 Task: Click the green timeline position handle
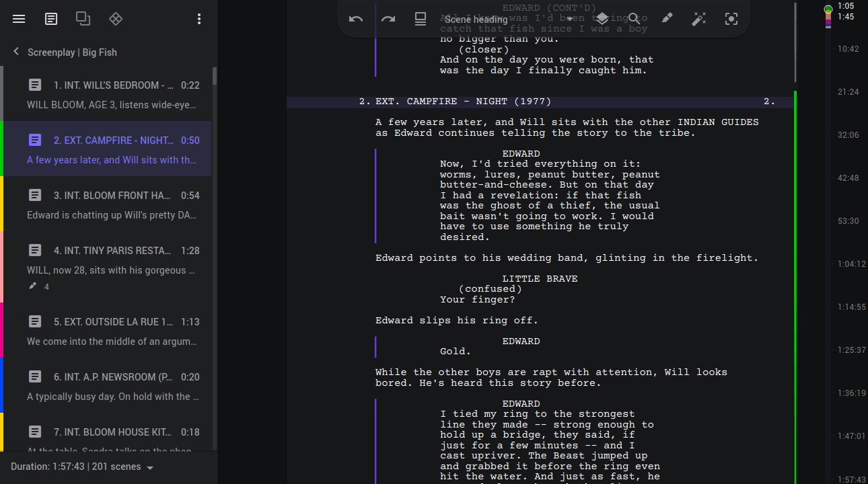(828, 9)
